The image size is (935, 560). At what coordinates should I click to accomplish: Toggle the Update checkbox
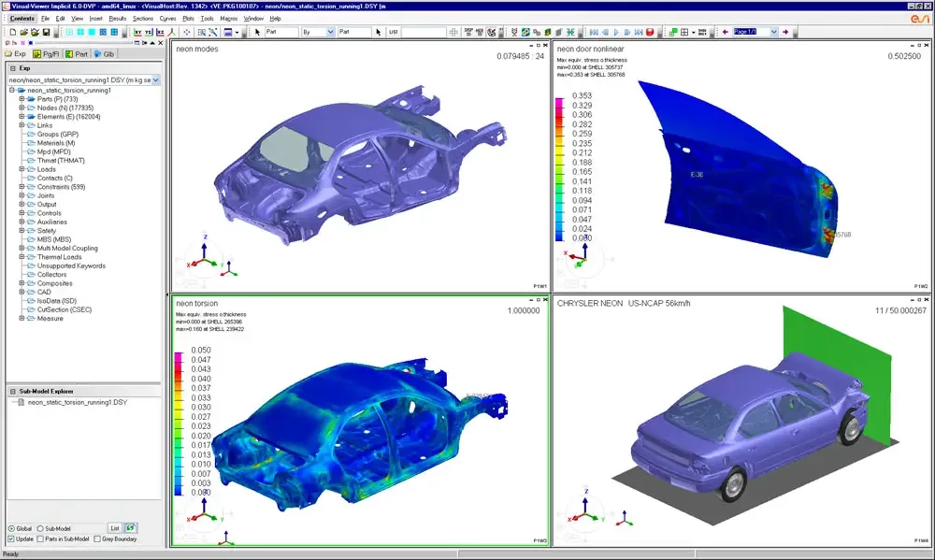(11, 538)
